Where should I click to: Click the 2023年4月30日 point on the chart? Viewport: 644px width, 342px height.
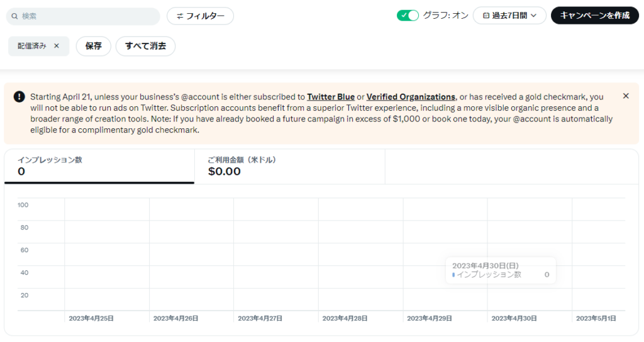[x=487, y=311]
